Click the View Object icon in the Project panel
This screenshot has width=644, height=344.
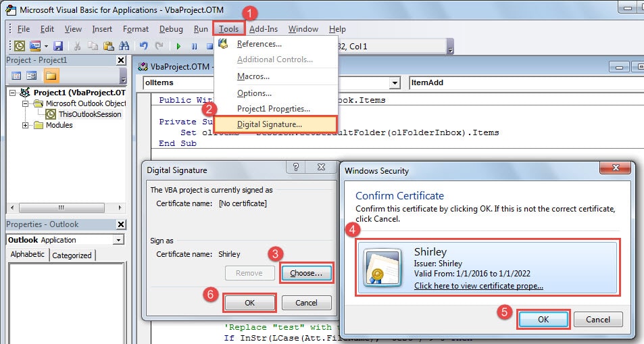tap(32, 76)
